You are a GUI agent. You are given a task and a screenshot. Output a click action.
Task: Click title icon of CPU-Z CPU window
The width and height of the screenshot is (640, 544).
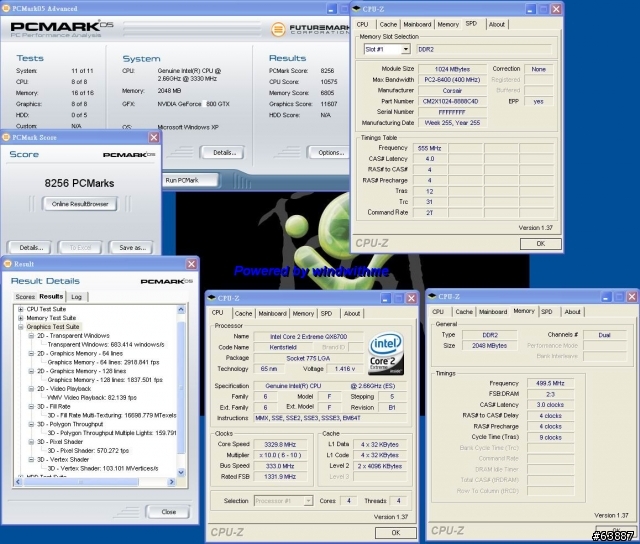coord(211,298)
